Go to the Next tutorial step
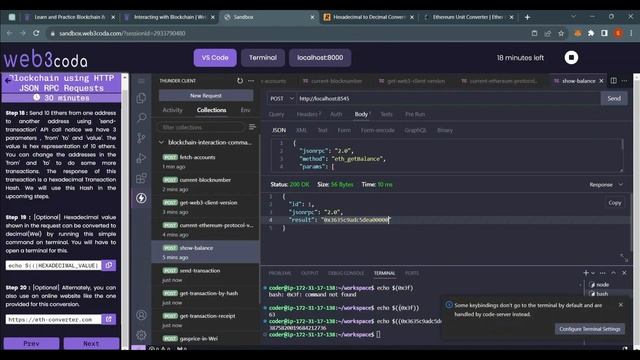The image size is (640, 360). pos(91,344)
